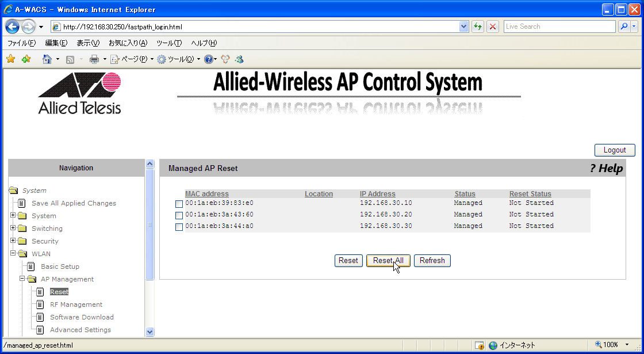This screenshot has height=354, width=644.
Task: Click the Reset All button
Action: tap(388, 261)
